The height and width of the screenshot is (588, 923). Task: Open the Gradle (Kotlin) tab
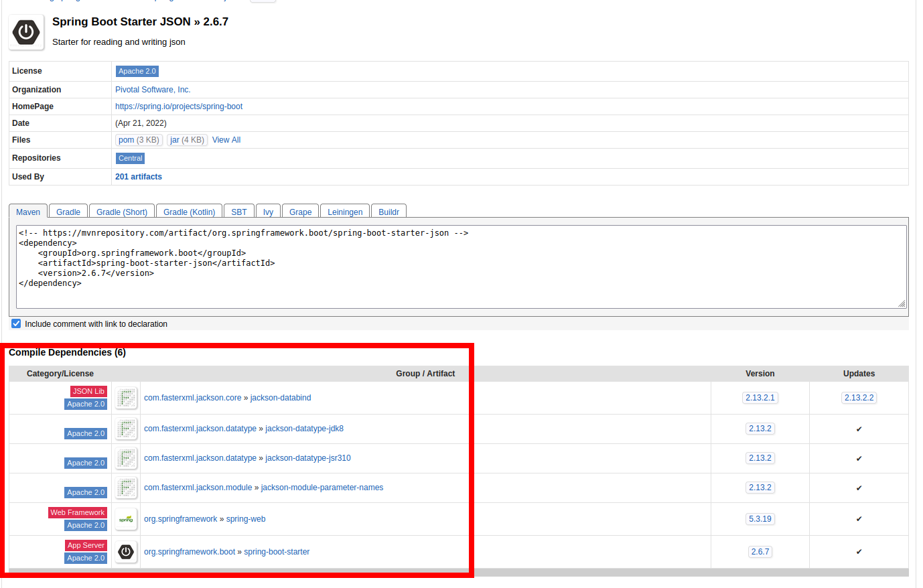click(x=190, y=212)
